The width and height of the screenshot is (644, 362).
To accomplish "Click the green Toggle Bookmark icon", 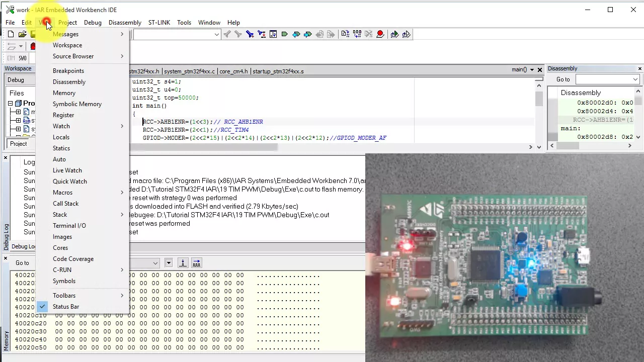I will click(285, 34).
